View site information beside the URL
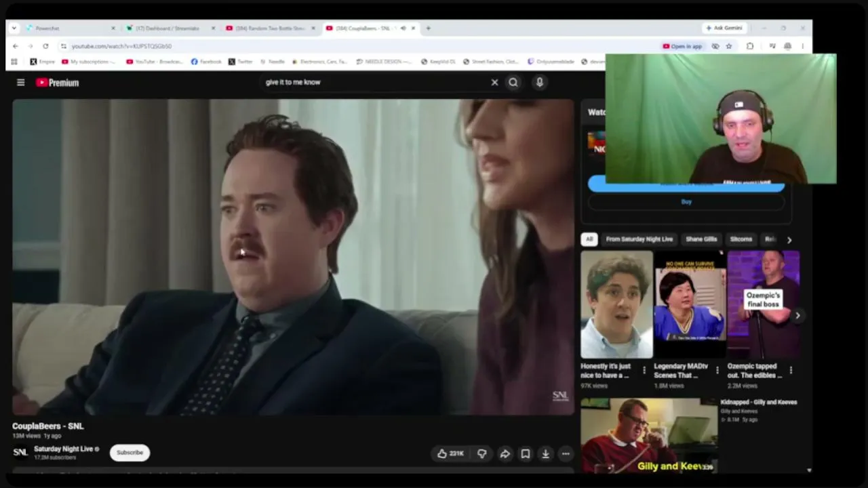This screenshot has width=868, height=488. (x=64, y=46)
